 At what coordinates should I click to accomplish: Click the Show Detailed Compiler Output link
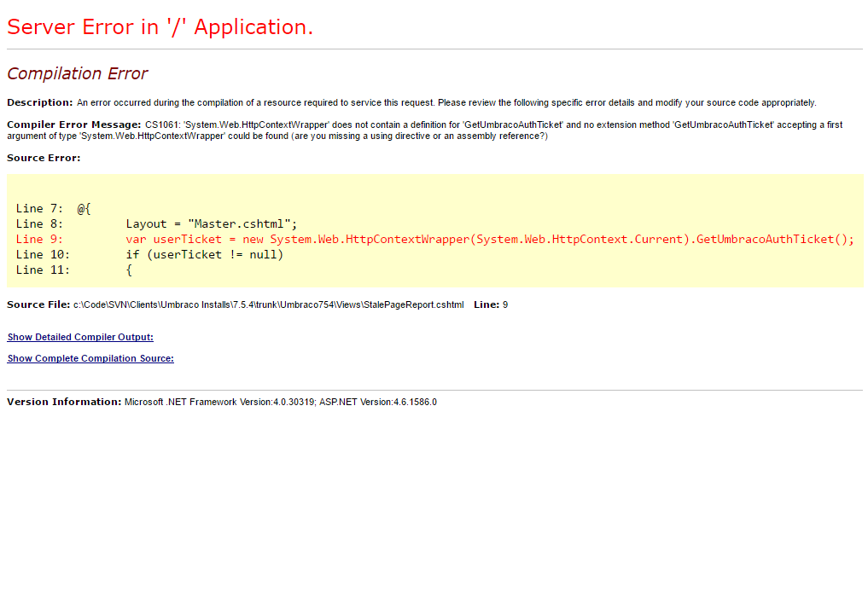pos(79,337)
